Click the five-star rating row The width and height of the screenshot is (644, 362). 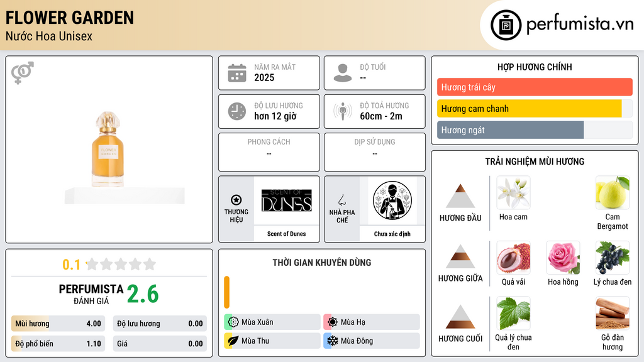coord(121,264)
